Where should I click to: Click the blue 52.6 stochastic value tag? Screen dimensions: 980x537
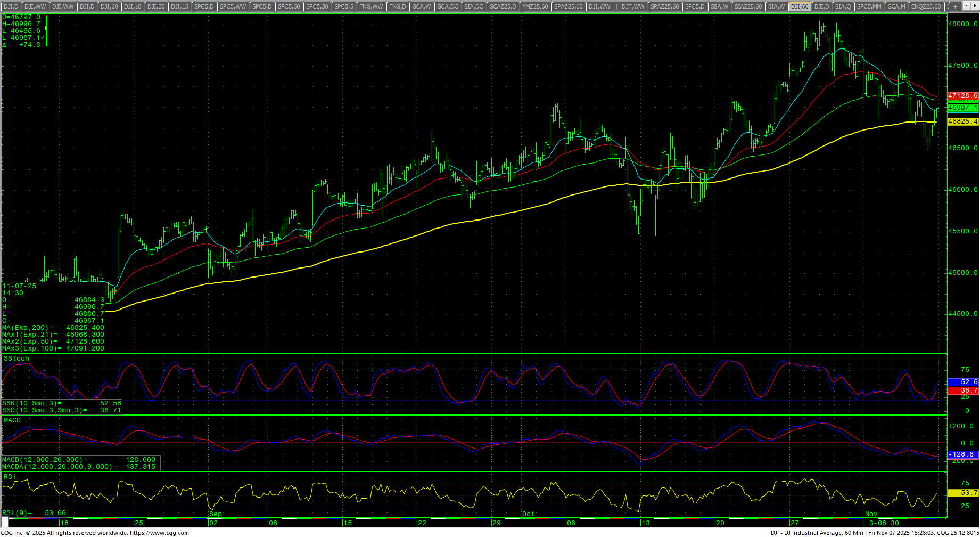[x=962, y=382]
